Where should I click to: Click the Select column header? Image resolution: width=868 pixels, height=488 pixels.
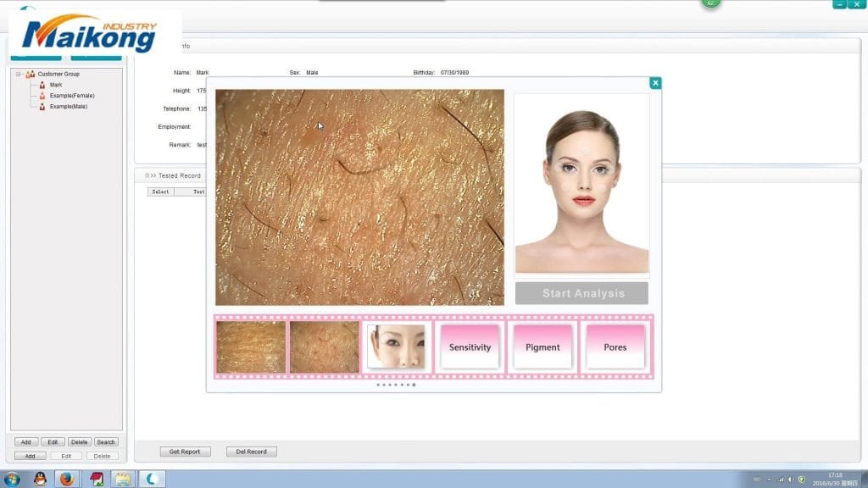[x=160, y=191]
